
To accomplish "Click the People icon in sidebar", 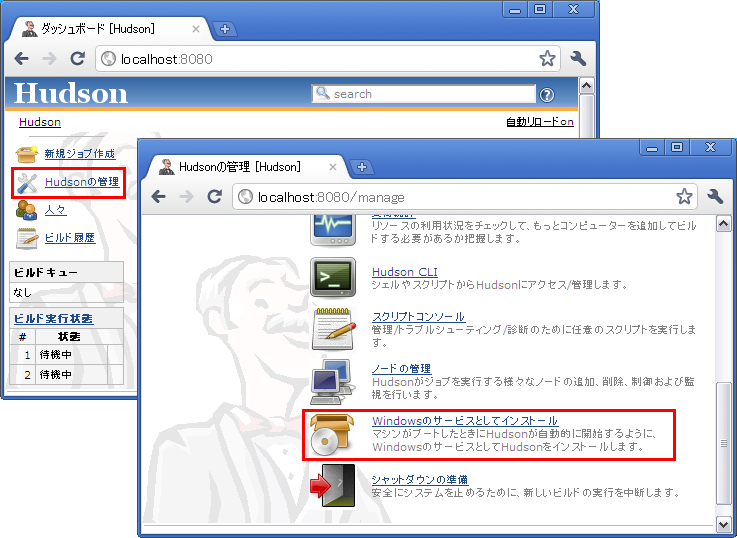I will point(26,210).
